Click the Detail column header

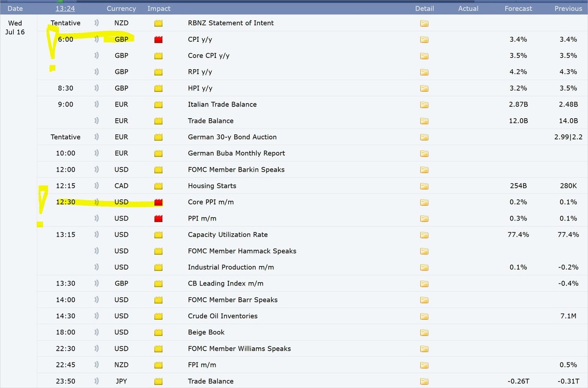(424, 8)
